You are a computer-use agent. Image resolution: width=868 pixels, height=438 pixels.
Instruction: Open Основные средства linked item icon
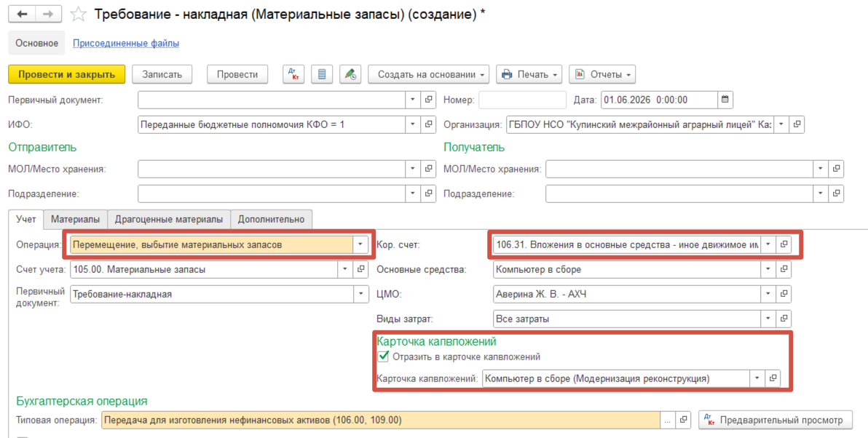[x=784, y=269]
